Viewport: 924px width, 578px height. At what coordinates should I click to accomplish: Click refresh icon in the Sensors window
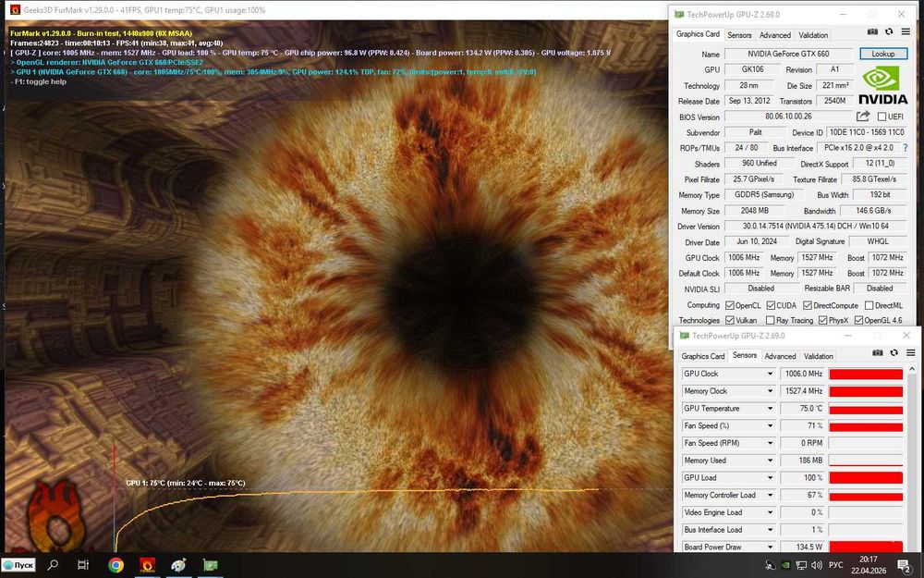(894, 352)
